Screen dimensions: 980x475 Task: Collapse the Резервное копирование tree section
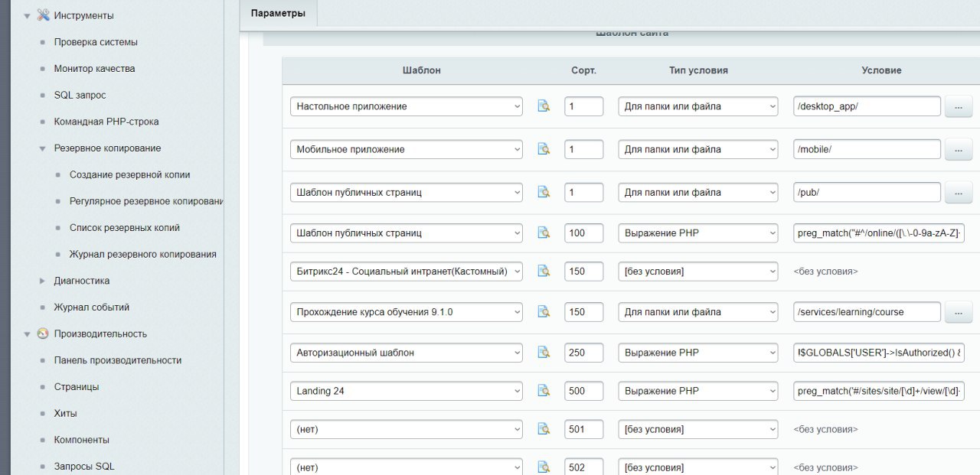(43, 148)
